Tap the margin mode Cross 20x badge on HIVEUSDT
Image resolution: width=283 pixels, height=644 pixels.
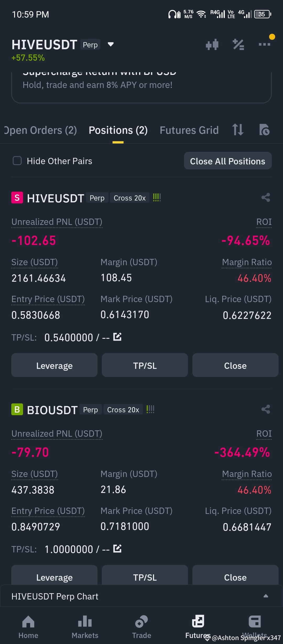coord(129,198)
